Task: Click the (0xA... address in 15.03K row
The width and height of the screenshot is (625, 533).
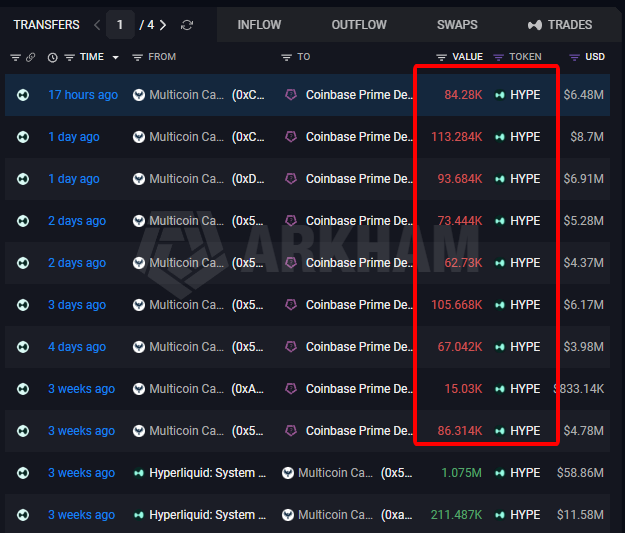Action: 248,389
